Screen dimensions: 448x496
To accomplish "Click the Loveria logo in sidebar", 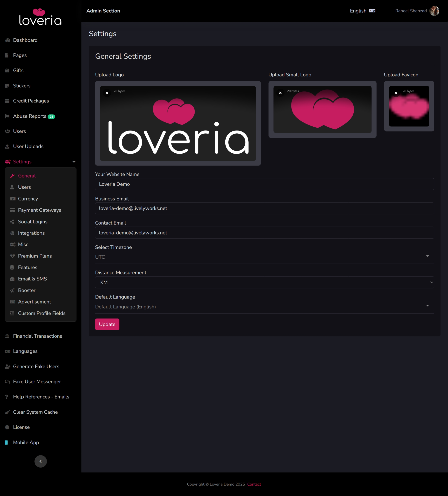I will 40,17.
